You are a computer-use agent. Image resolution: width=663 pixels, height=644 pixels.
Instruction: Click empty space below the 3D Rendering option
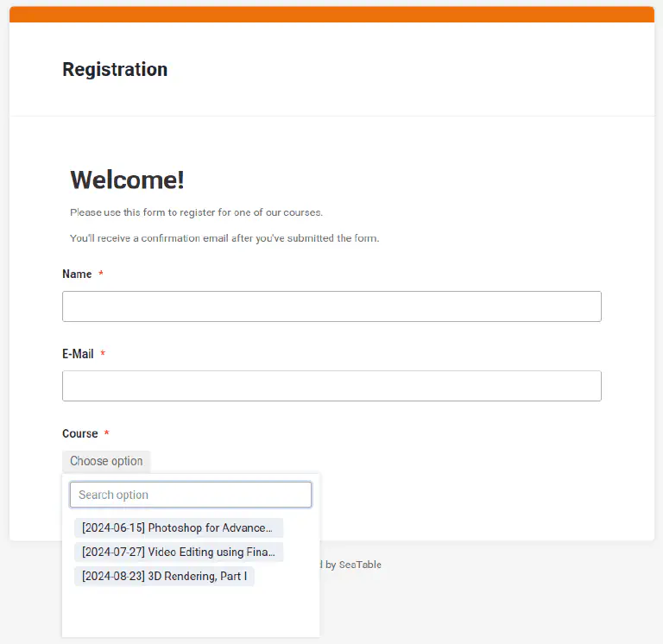tap(190, 613)
